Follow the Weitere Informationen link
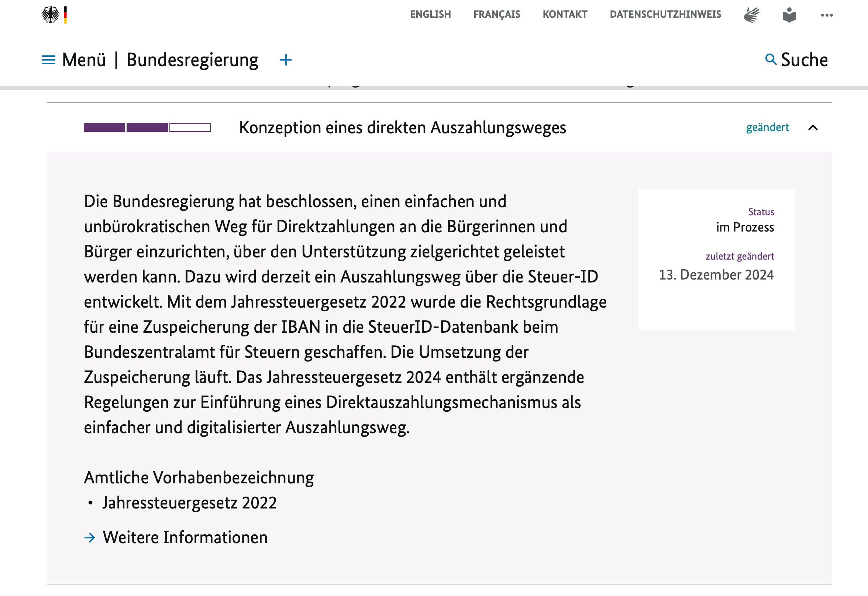 185,537
